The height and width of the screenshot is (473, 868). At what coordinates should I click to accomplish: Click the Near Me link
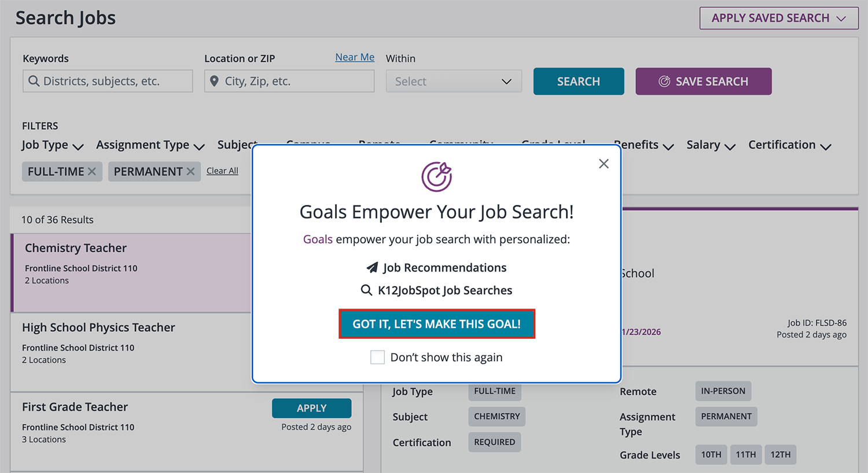pyautogui.click(x=355, y=57)
